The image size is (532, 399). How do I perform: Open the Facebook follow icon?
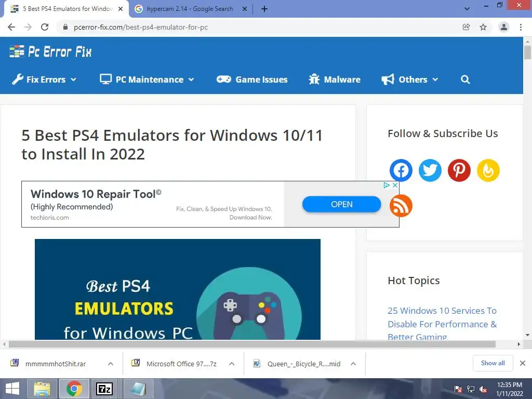point(401,170)
